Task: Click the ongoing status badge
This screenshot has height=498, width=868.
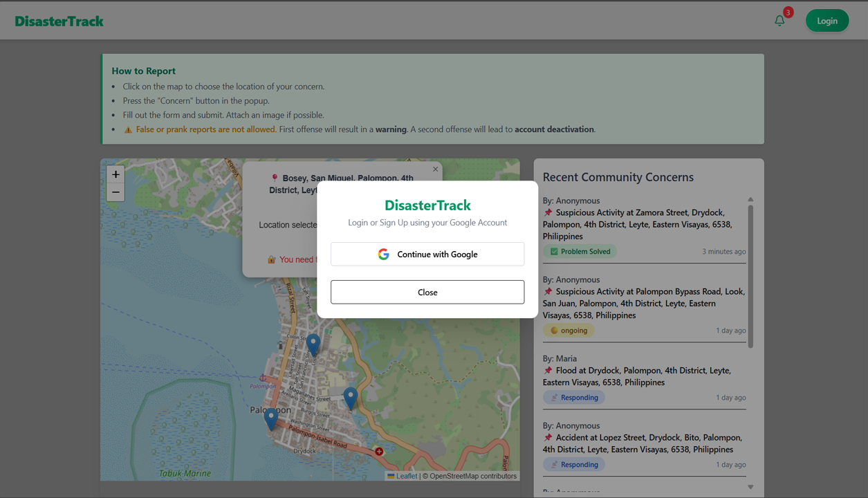Action: (x=569, y=331)
